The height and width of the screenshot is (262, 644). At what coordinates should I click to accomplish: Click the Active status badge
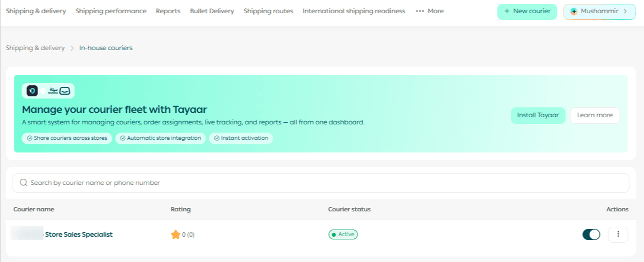[343, 234]
